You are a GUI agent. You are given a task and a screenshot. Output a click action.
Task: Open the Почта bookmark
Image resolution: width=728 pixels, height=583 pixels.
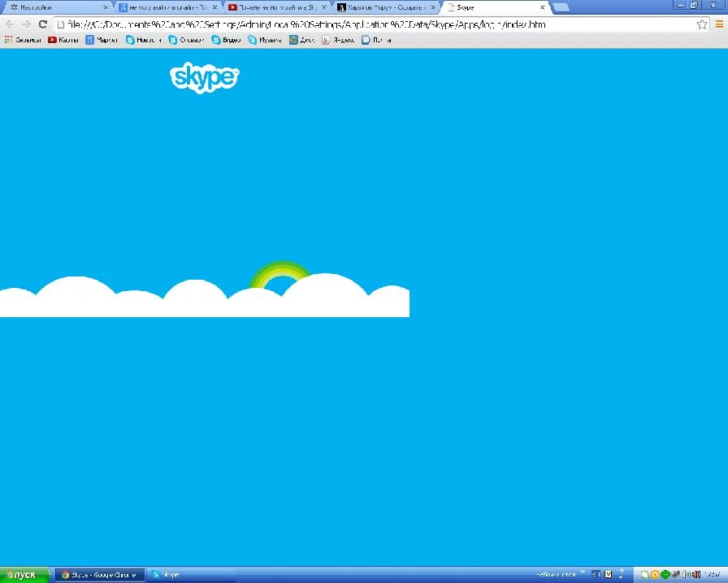pos(376,40)
